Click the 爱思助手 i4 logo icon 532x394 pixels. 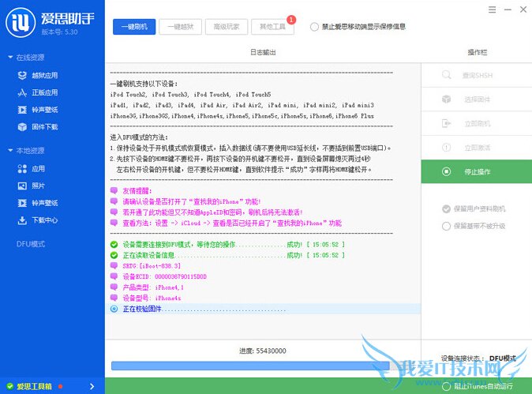point(21,22)
